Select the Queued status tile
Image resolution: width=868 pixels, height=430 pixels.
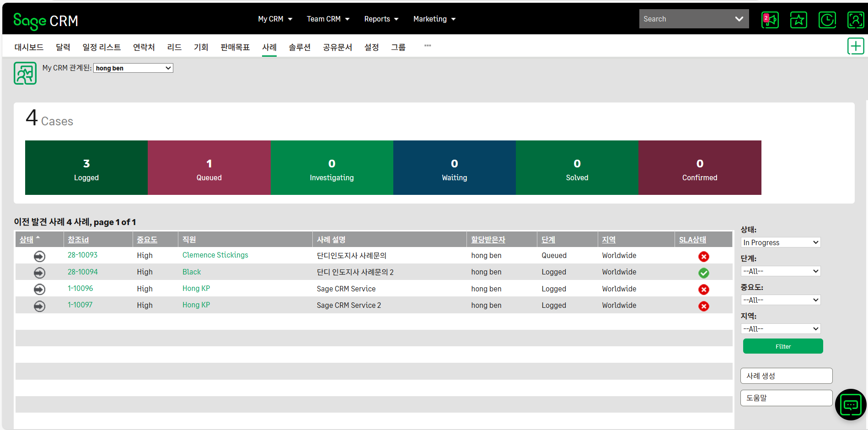209,167
